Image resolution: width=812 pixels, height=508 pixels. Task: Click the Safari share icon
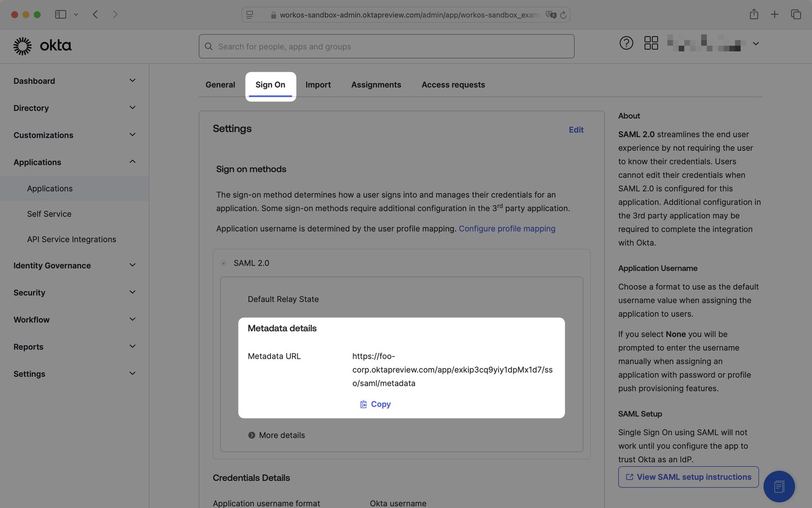(754, 14)
